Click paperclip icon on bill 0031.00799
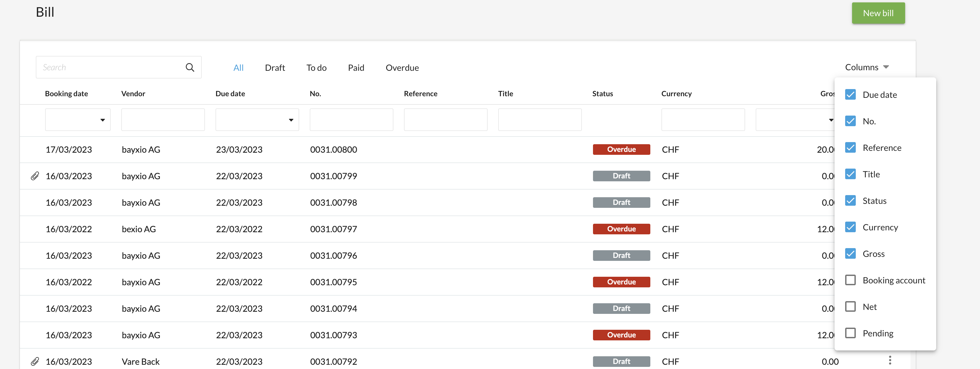Screen dimensions: 980x369 (35, 176)
